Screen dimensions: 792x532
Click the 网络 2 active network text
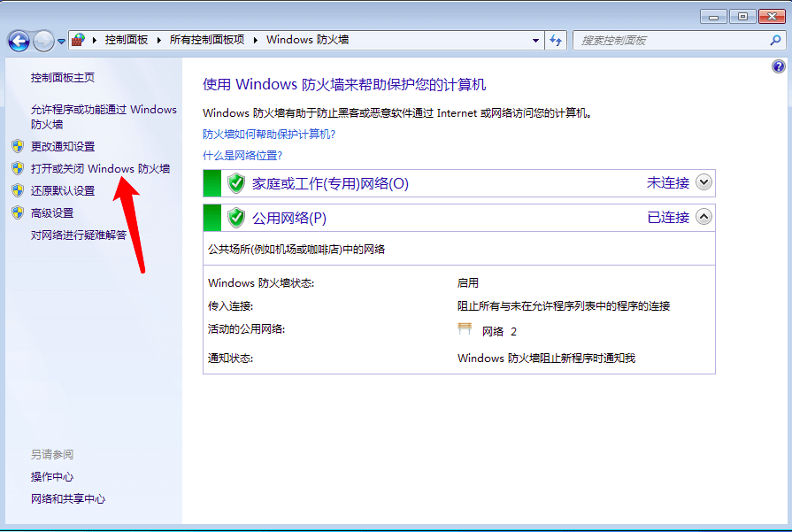[x=499, y=331]
